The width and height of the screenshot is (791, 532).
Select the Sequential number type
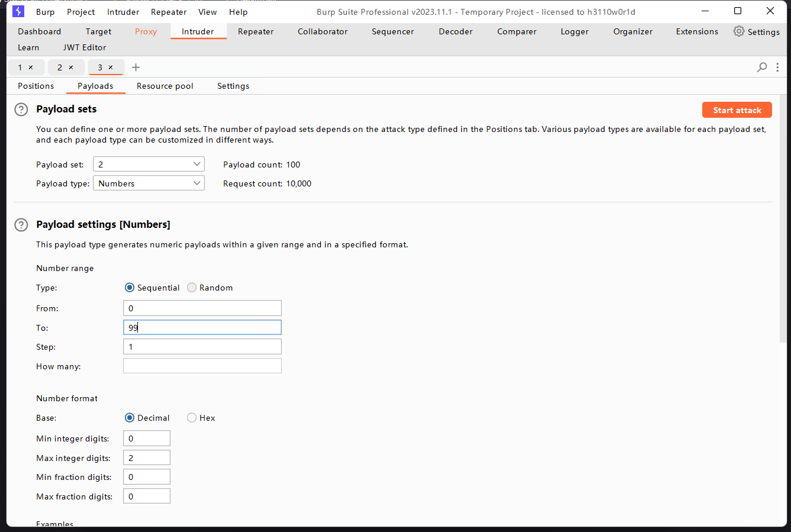click(130, 288)
